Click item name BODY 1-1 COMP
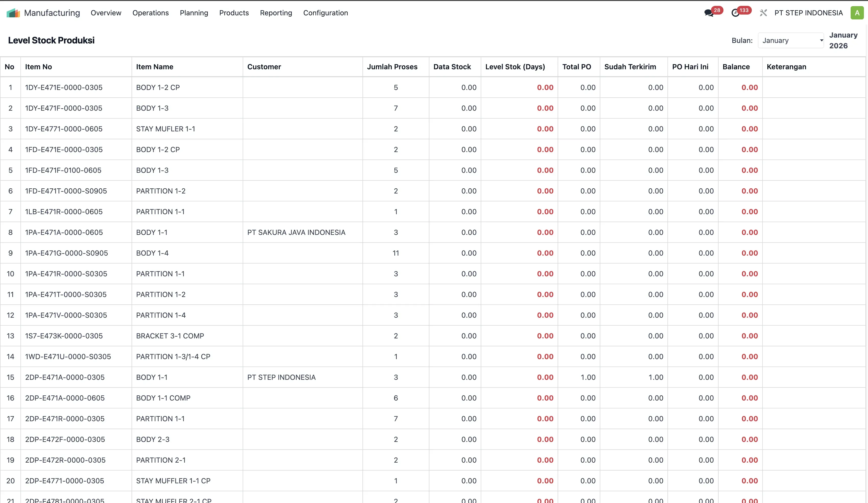This screenshot has width=868, height=503. click(163, 398)
